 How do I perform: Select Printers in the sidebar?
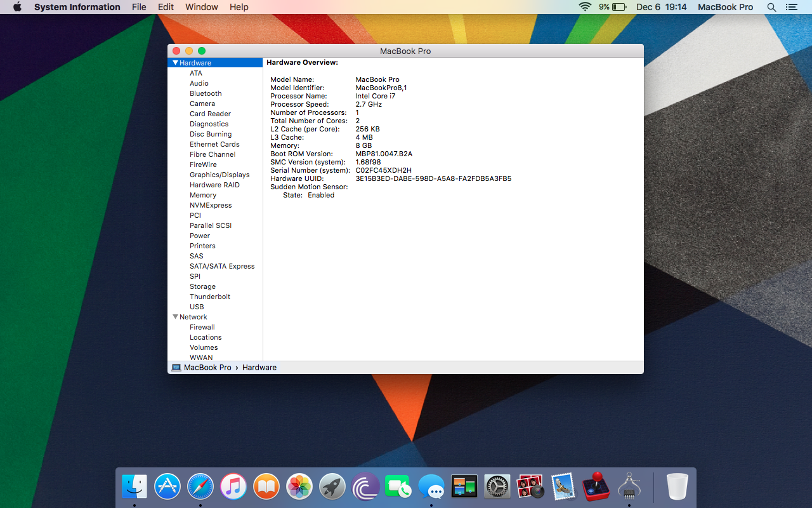[202, 246]
